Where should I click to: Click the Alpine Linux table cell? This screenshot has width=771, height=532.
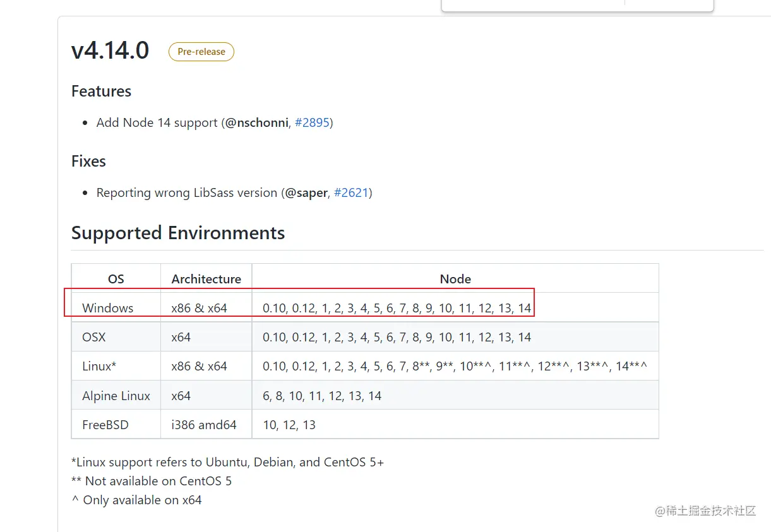(x=116, y=396)
